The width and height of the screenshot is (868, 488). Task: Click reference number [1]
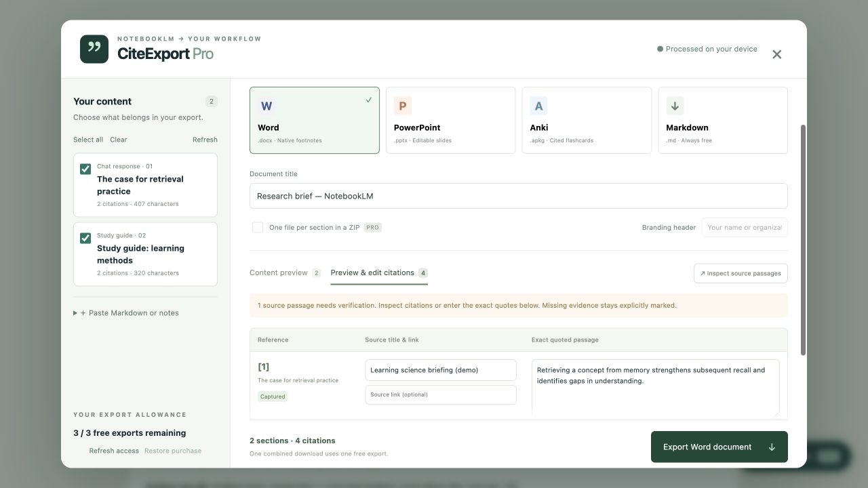tap(264, 367)
